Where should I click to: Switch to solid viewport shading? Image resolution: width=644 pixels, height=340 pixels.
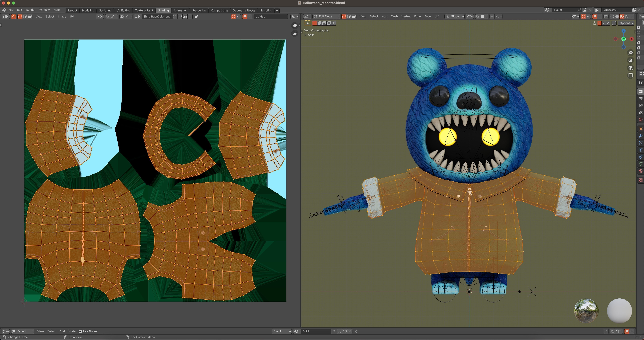617,16
